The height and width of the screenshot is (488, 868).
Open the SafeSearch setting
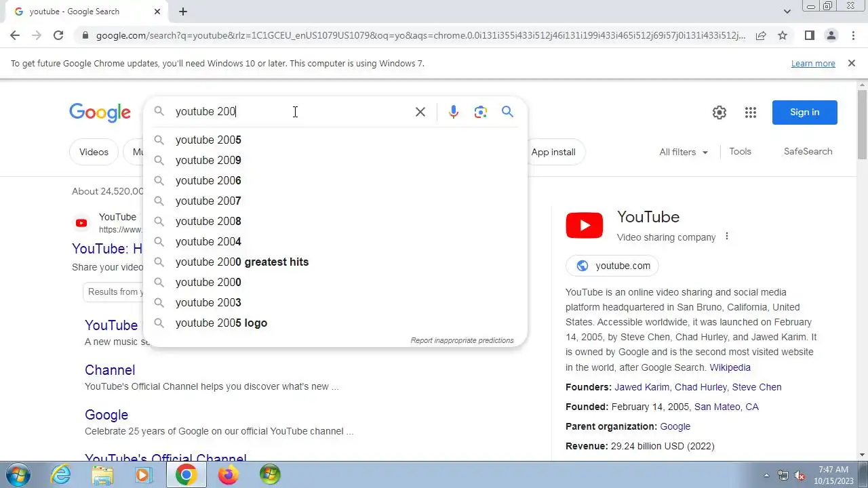(808, 151)
